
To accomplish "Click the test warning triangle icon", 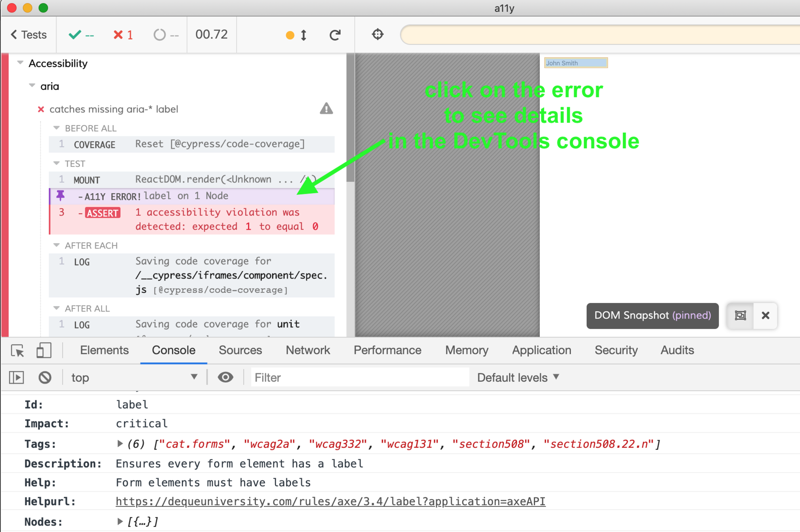I will pos(326,108).
